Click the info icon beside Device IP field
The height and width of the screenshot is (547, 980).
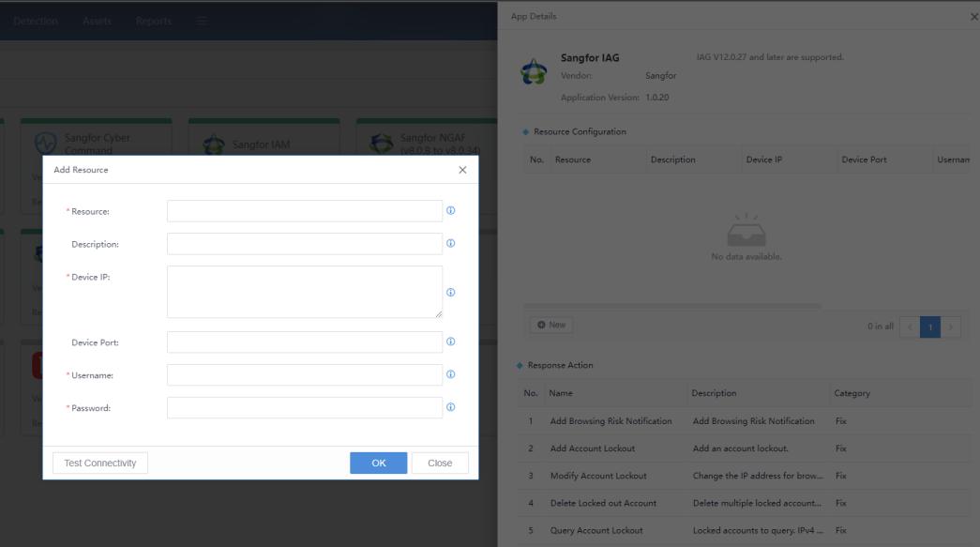point(451,292)
